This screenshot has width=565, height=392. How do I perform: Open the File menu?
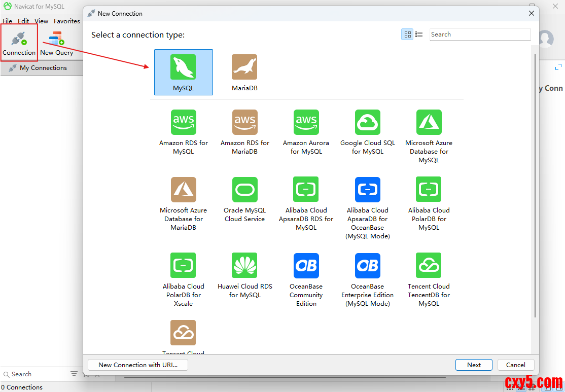(8, 21)
